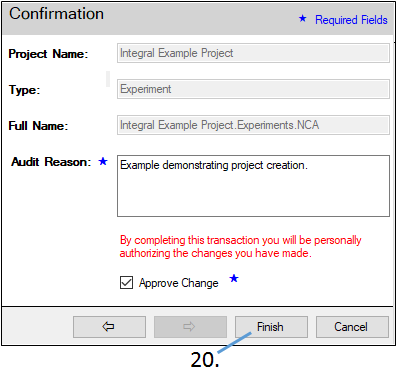The width and height of the screenshot is (397, 377).
Task: Focus the Audit Reason text box
Action: tap(253, 186)
